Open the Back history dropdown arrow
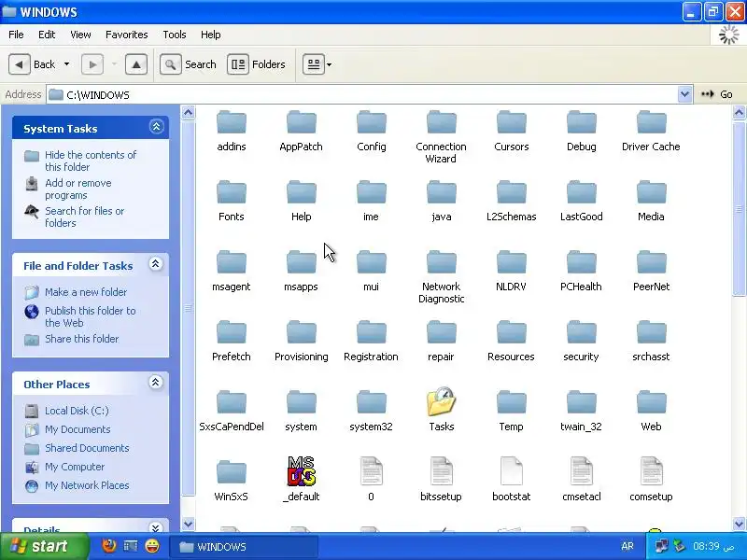 click(66, 64)
